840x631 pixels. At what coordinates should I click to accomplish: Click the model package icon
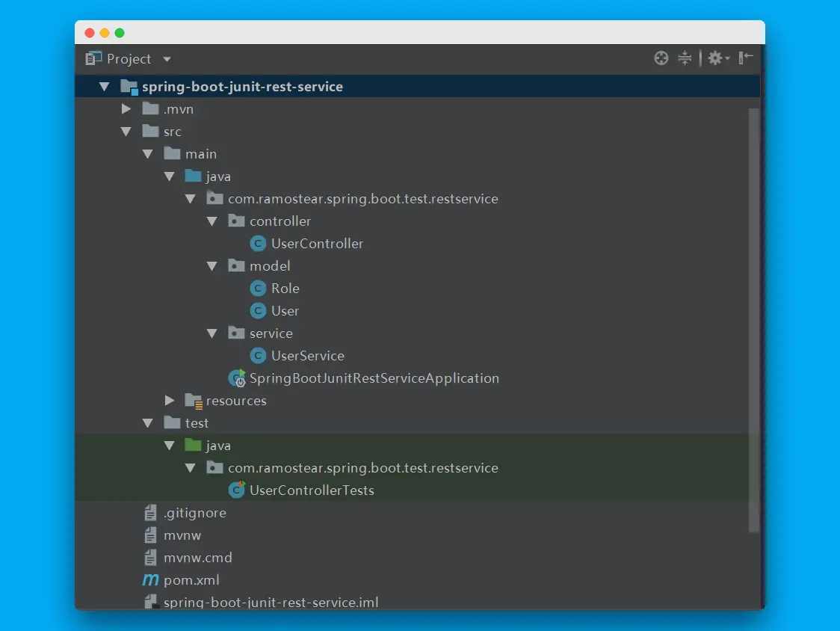coord(236,265)
